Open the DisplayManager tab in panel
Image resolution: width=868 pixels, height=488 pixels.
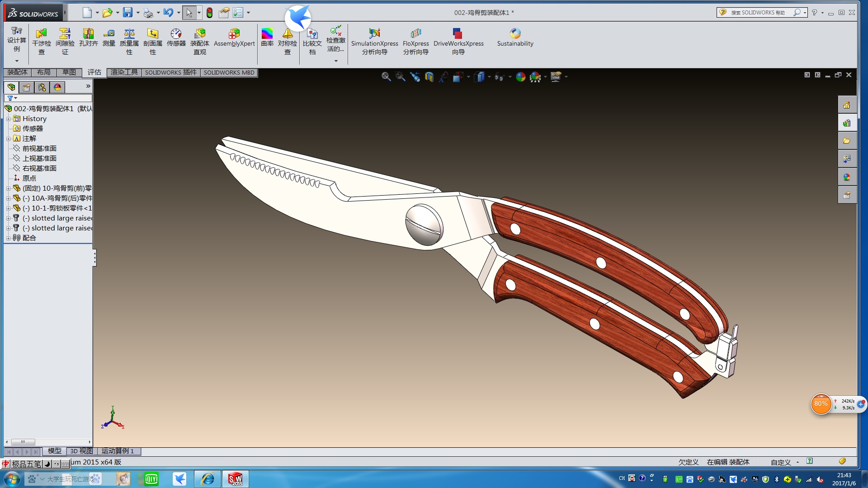(x=57, y=87)
